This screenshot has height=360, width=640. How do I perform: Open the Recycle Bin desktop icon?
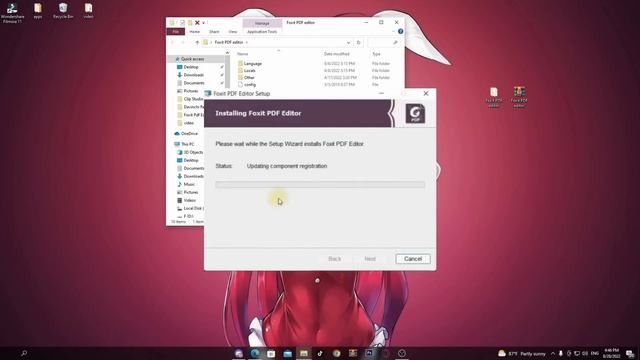63,11
